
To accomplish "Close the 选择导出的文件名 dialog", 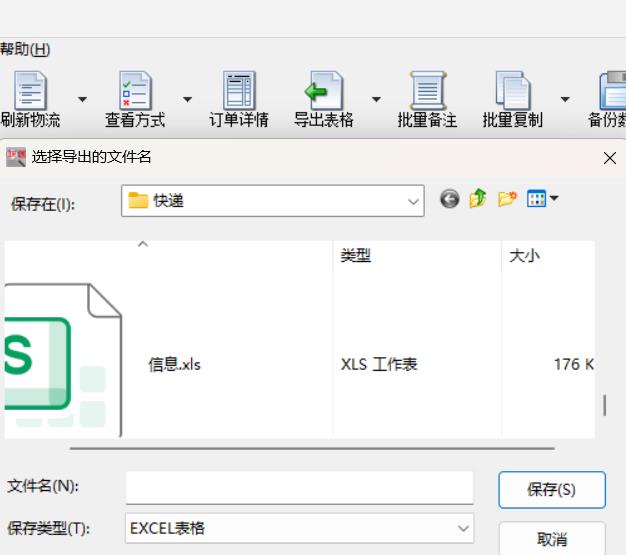I will [x=610, y=158].
